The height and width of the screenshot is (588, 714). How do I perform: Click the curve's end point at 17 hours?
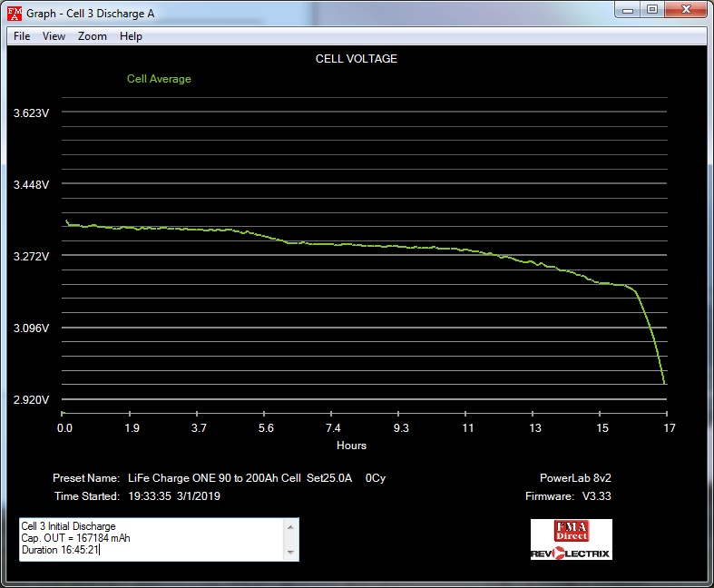(666, 383)
